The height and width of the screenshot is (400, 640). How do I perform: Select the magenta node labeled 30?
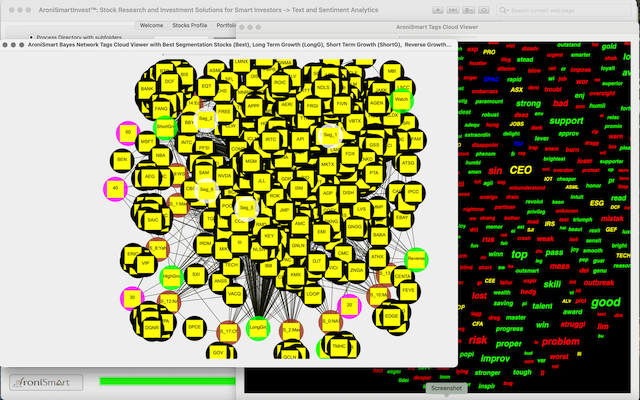coord(132,298)
